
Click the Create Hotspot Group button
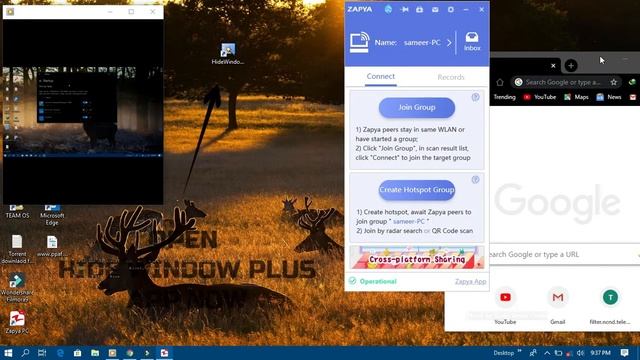coord(417,190)
